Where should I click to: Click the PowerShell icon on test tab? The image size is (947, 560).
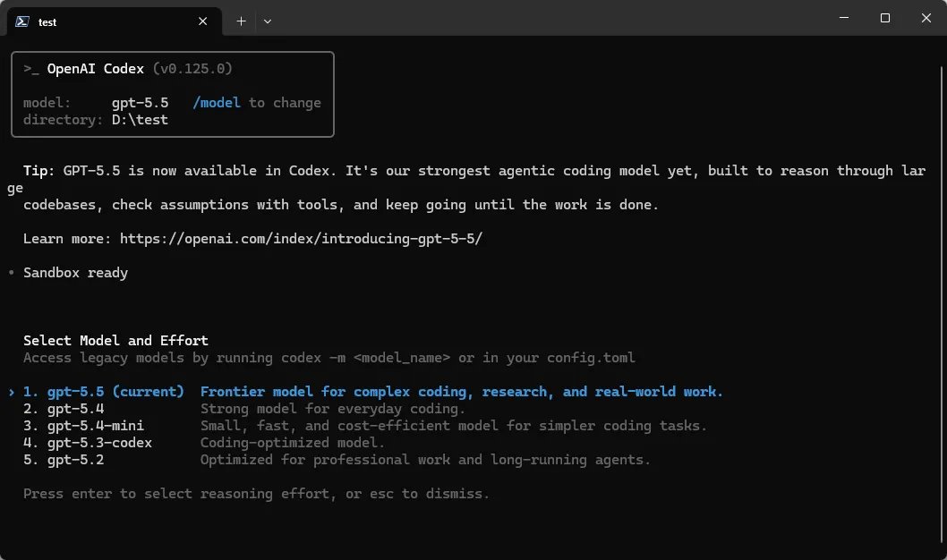tap(22, 21)
